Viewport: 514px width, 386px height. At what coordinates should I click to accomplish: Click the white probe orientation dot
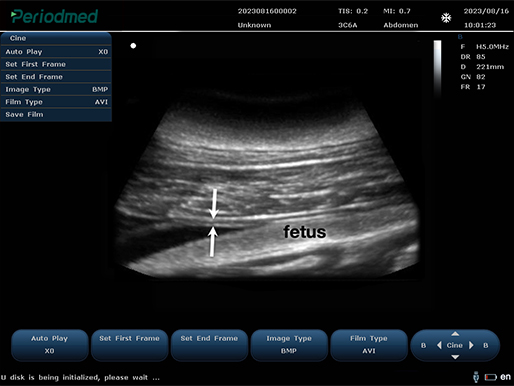(133, 46)
